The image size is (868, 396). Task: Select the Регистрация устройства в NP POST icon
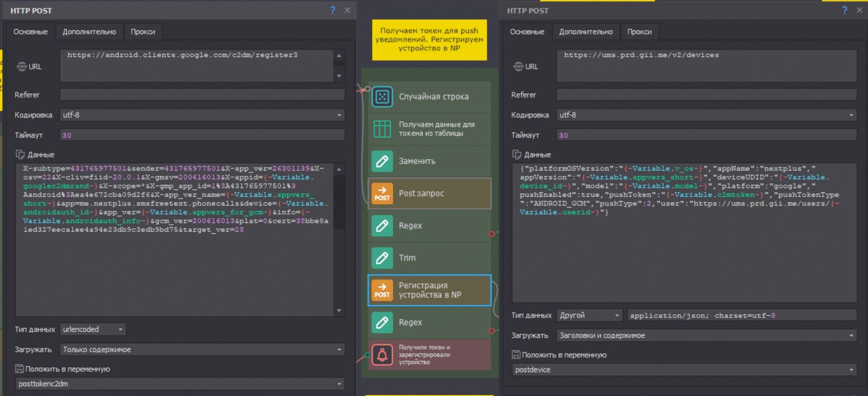(x=382, y=290)
